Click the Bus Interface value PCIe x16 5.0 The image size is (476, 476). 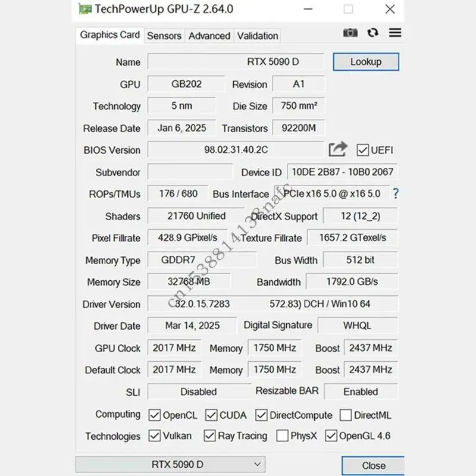332,193
